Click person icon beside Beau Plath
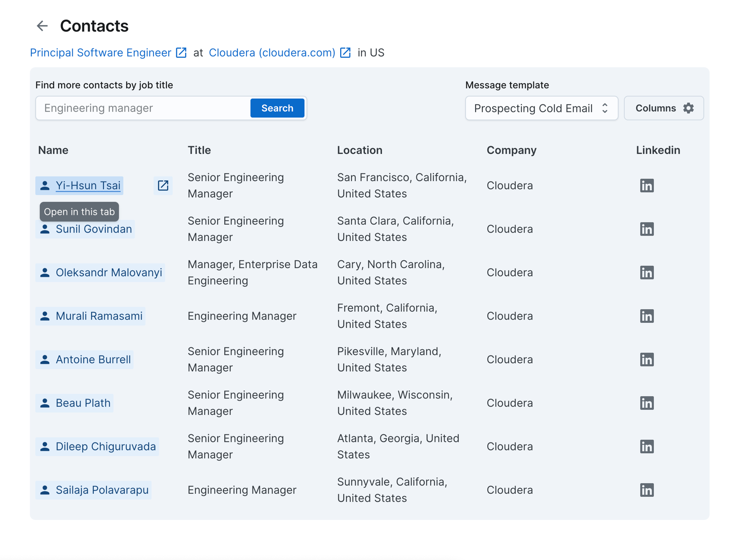Screen dimensions: 749x560 [x=45, y=403]
